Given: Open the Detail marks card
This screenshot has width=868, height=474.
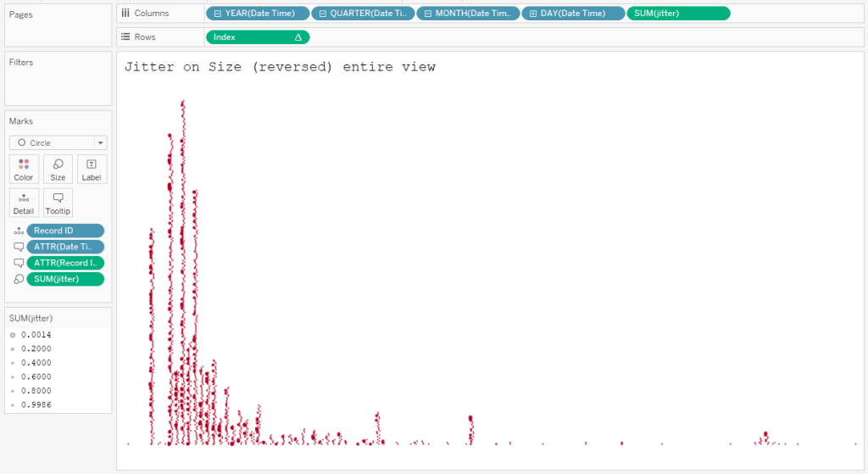Looking at the screenshot, I should coord(24,203).
